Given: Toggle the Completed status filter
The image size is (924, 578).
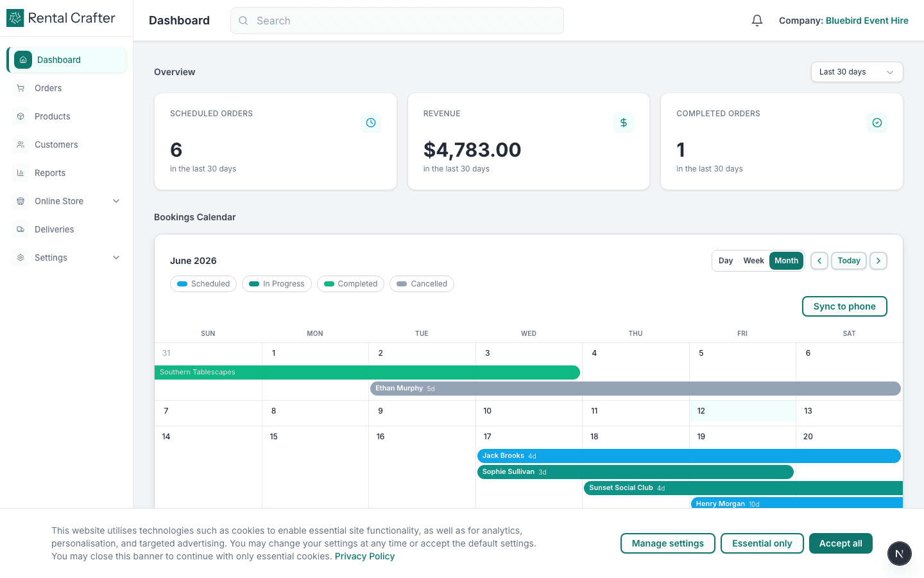Looking at the screenshot, I should (x=350, y=284).
